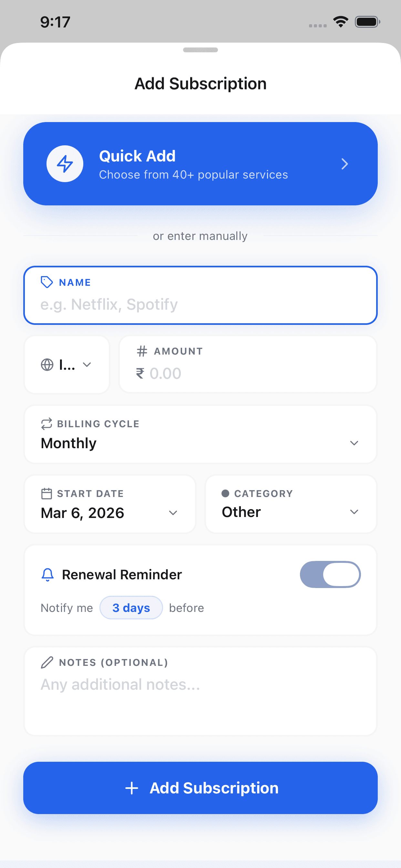Tap the Renewal Reminder bell icon
Viewport: 401px width, 868px height.
tap(47, 574)
